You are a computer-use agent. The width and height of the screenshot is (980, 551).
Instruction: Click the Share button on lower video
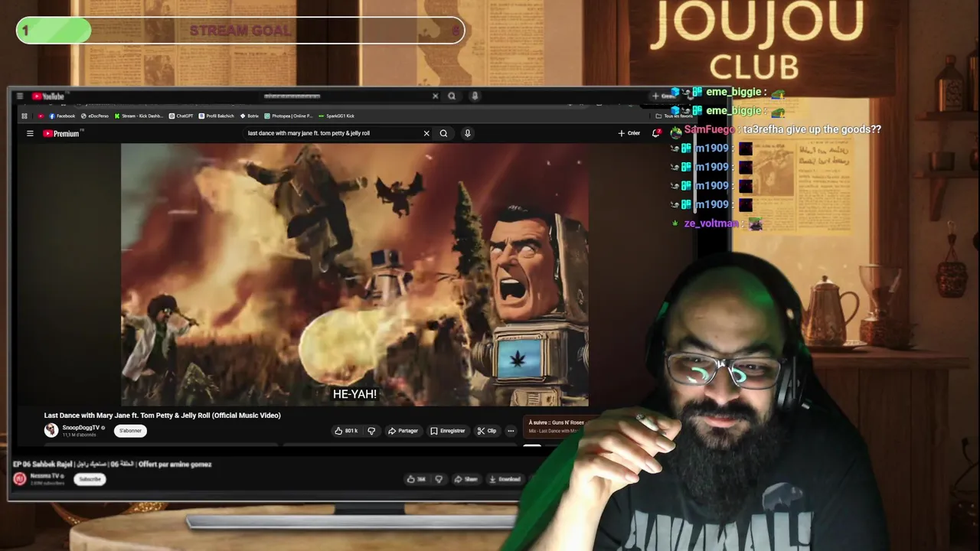465,479
